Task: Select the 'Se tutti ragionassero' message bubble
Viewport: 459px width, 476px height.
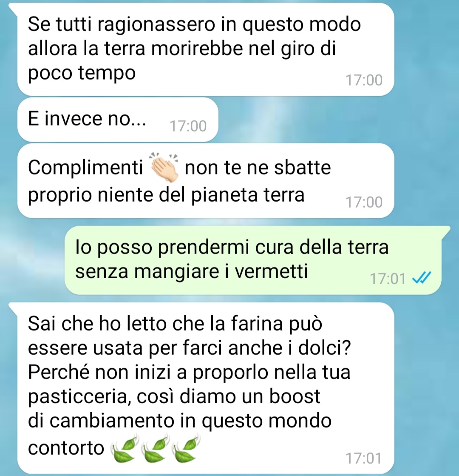Action: [206, 49]
